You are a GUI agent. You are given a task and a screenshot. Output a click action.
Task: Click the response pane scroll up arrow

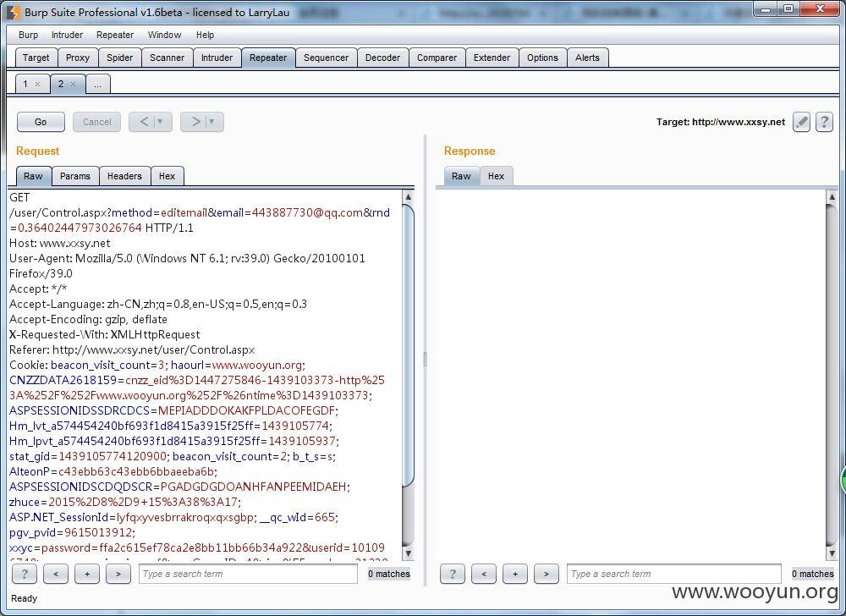832,197
